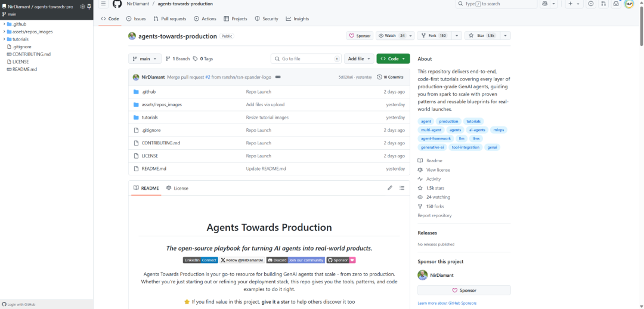Click the NirDiamant avatar in commit row
The width and height of the screenshot is (644, 309).
[136, 77]
